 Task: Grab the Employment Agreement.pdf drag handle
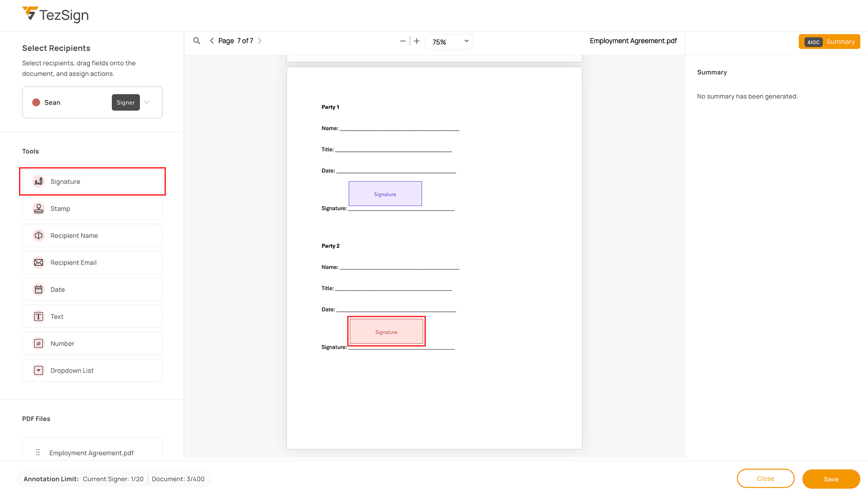38,452
